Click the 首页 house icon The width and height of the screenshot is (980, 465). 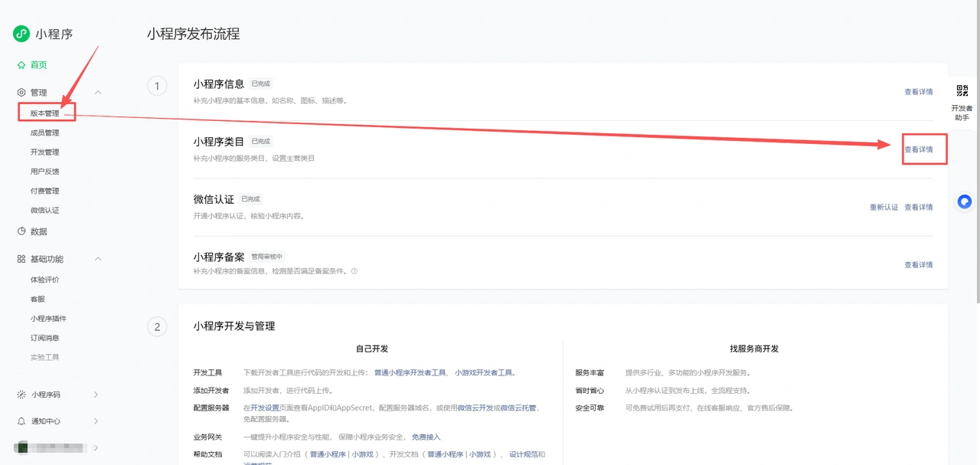(21, 65)
